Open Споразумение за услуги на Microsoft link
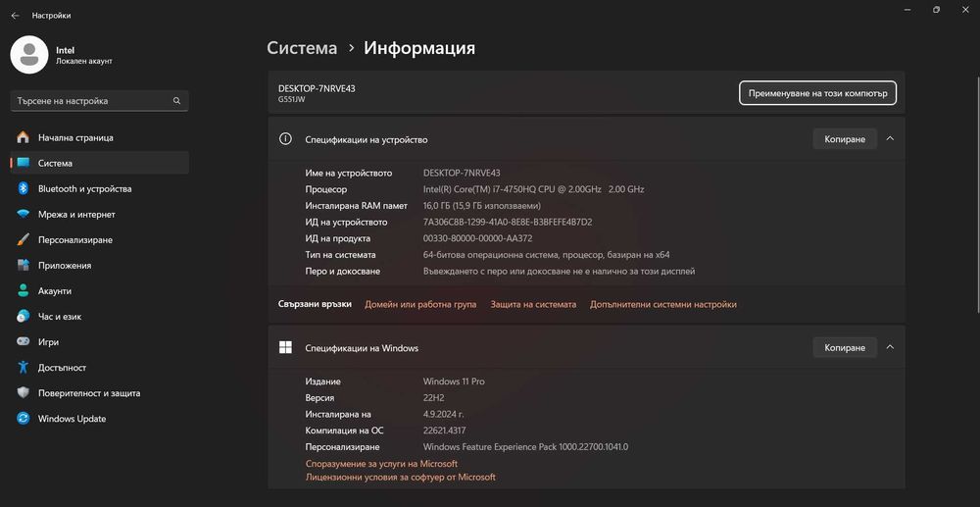The image size is (980, 507). pos(381,464)
